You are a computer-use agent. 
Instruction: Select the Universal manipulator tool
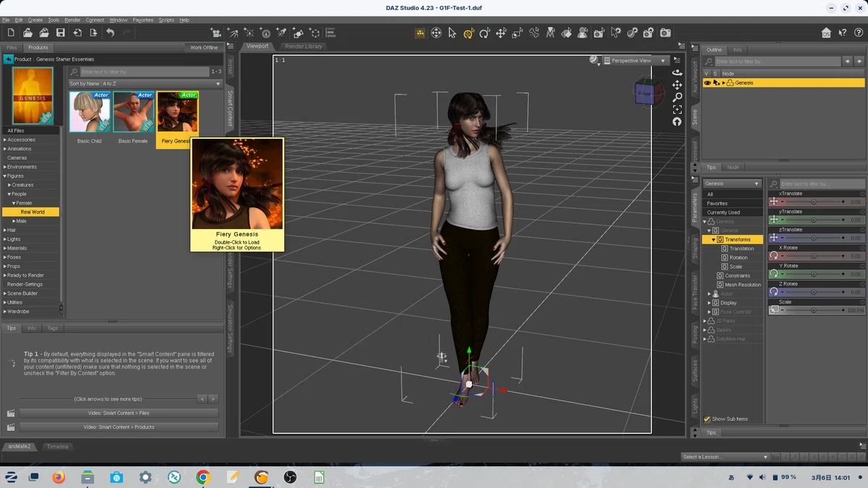coord(469,33)
